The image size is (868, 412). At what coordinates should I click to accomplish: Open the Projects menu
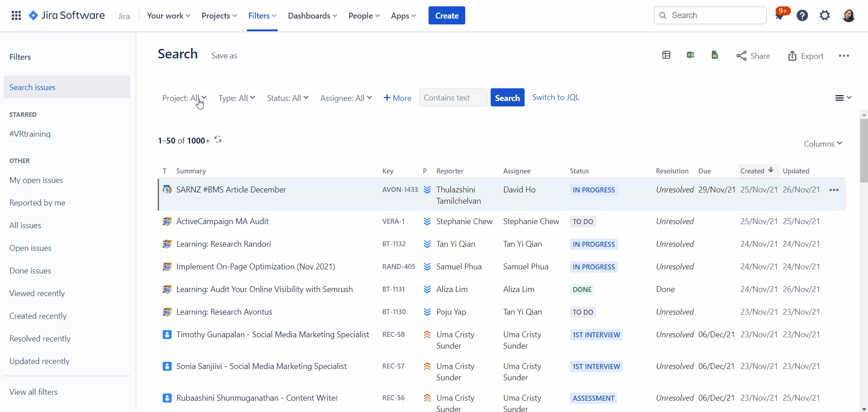point(219,16)
